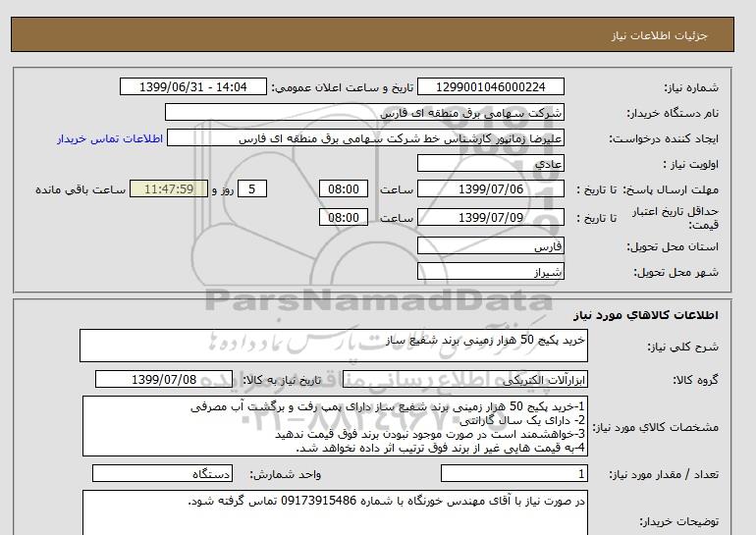
Task: Click the goods specifications text area
Action: pos(335,427)
